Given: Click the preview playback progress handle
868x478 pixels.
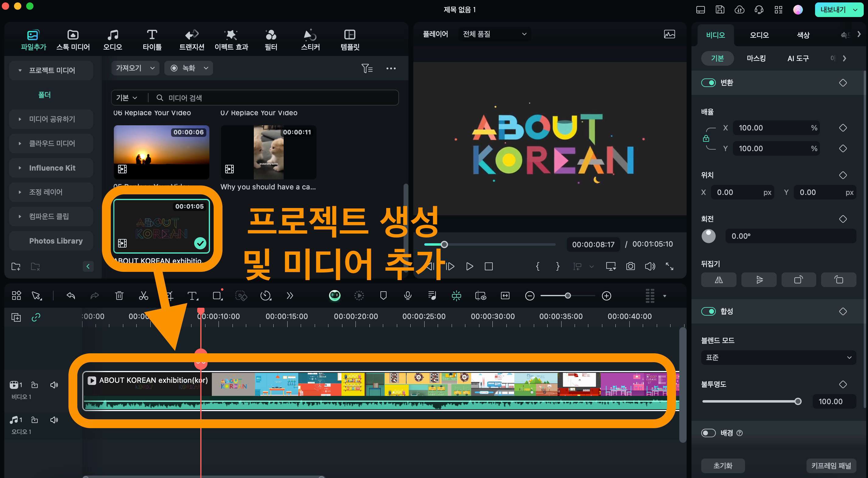Looking at the screenshot, I should pyautogui.click(x=444, y=244).
